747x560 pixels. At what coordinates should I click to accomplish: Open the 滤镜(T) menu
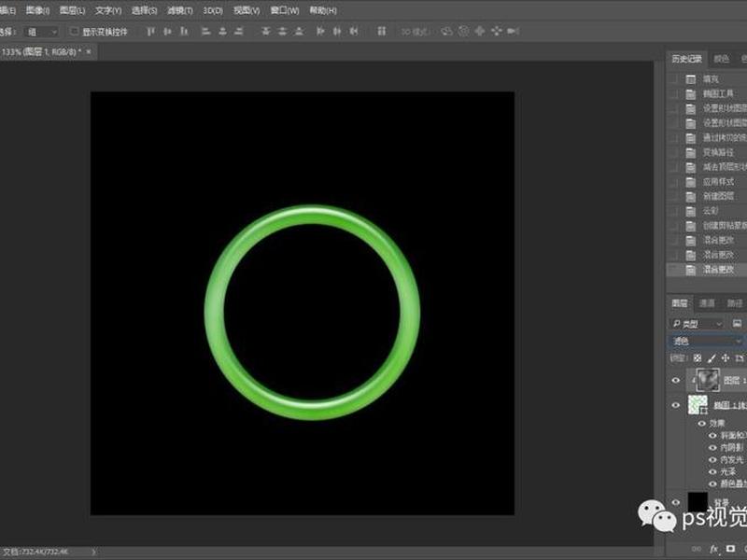pyautogui.click(x=180, y=10)
